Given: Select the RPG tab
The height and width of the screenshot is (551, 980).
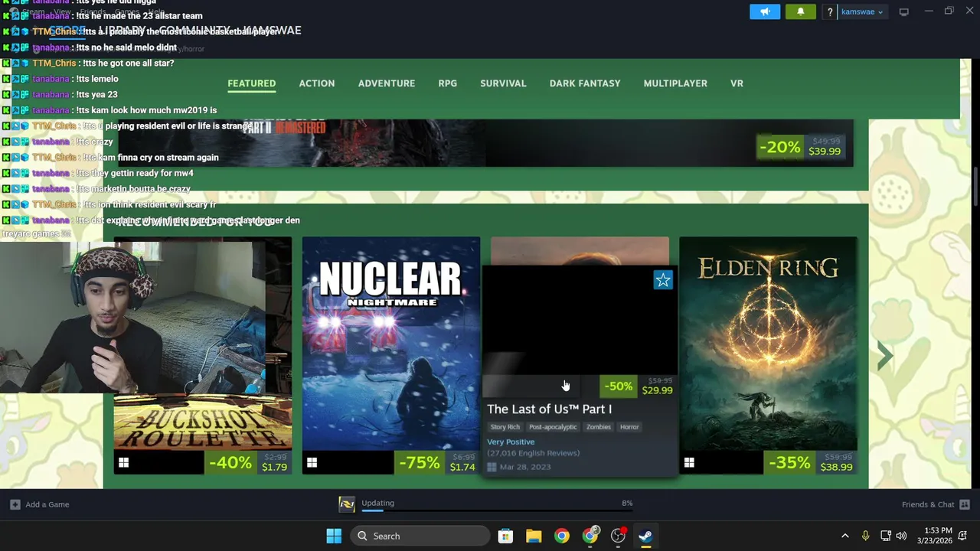Looking at the screenshot, I should pos(448,83).
